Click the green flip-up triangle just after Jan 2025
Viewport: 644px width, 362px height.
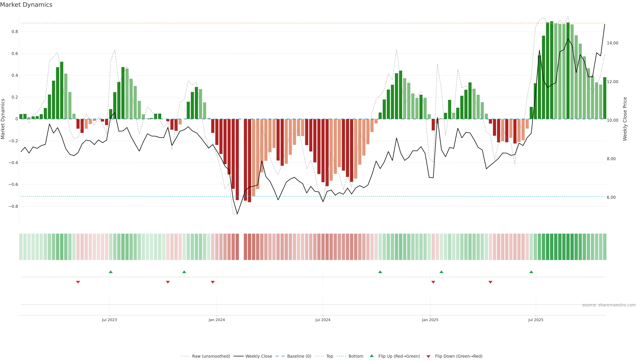point(442,272)
